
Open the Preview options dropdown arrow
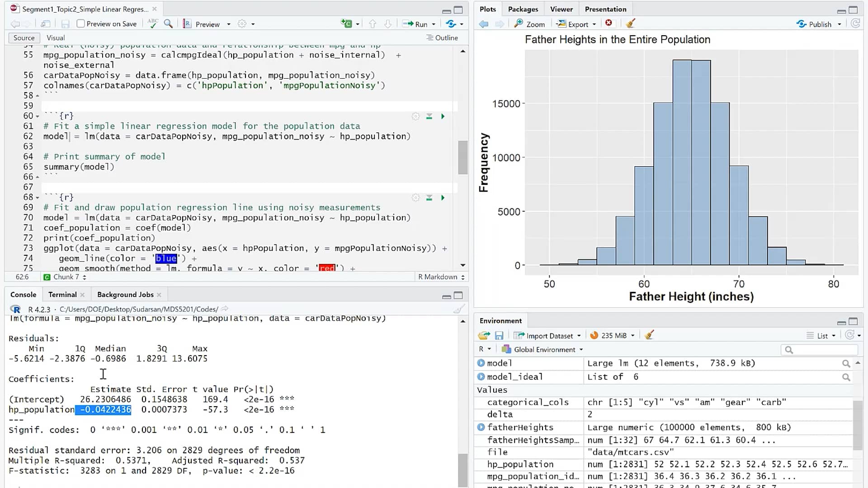229,24
